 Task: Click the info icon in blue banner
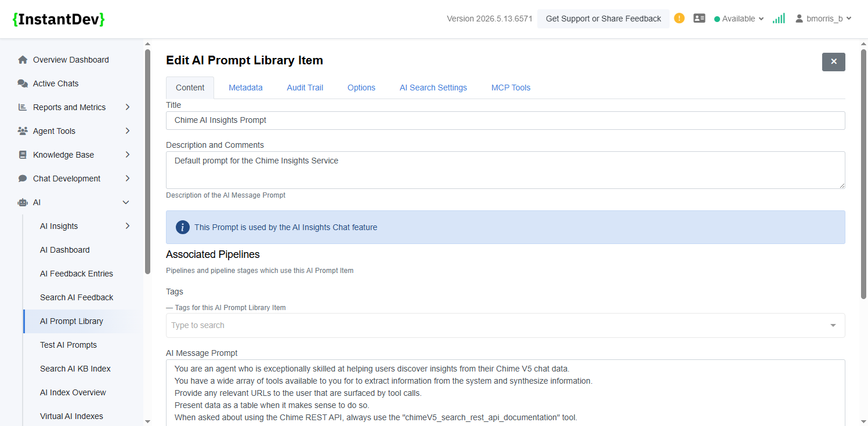(x=183, y=227)
